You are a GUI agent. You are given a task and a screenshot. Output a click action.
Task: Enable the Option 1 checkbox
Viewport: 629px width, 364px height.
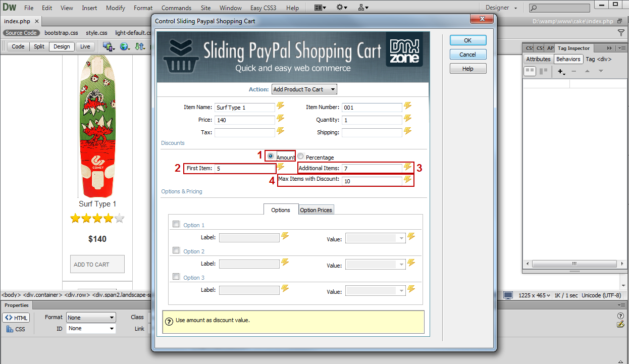176,224
